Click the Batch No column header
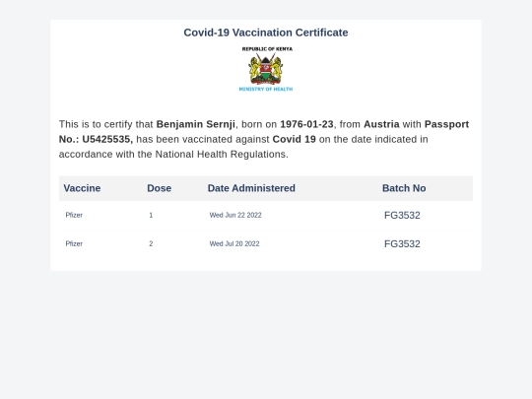 point(404,188)
